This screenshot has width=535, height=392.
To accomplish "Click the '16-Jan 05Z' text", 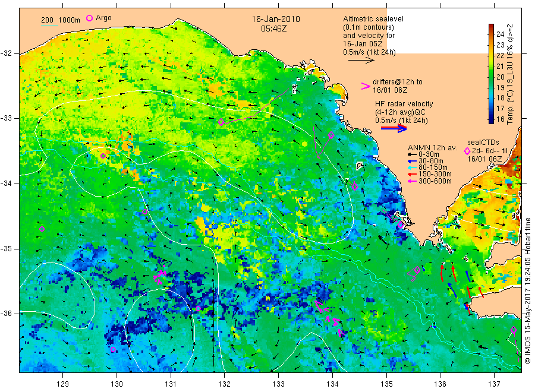I will (x=363, y=43).
